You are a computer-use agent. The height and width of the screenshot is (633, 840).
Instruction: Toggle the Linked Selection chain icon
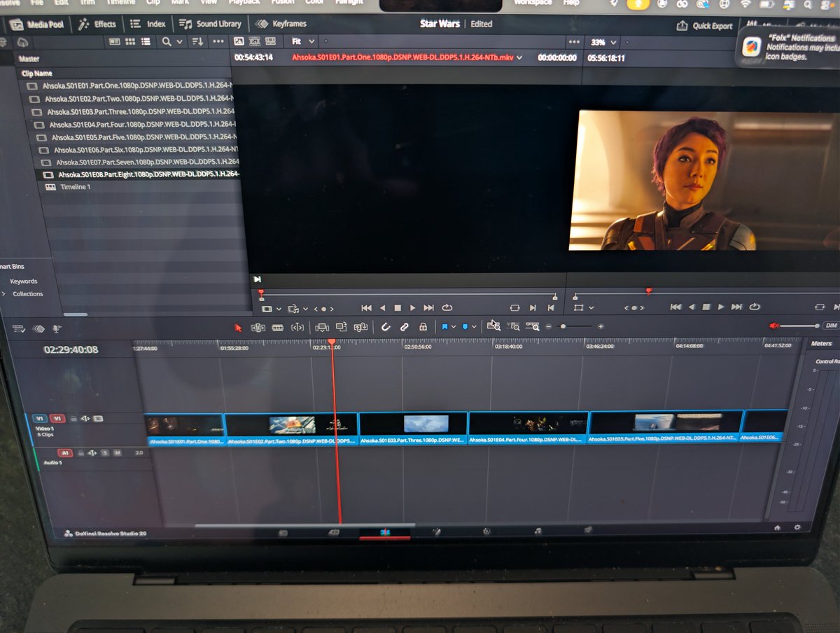click(404, 327)
